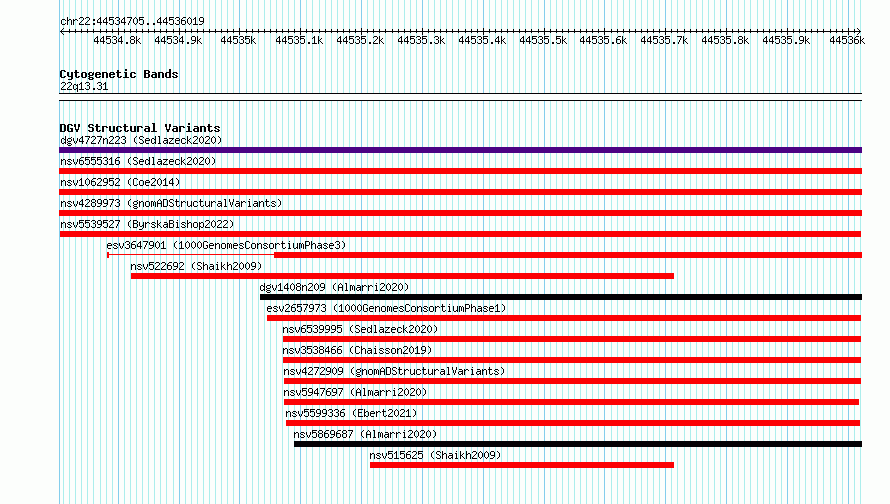Click the Cytogenetic Bands track title
Viewport: 890px width, 504px height.
tap(119, 74)
